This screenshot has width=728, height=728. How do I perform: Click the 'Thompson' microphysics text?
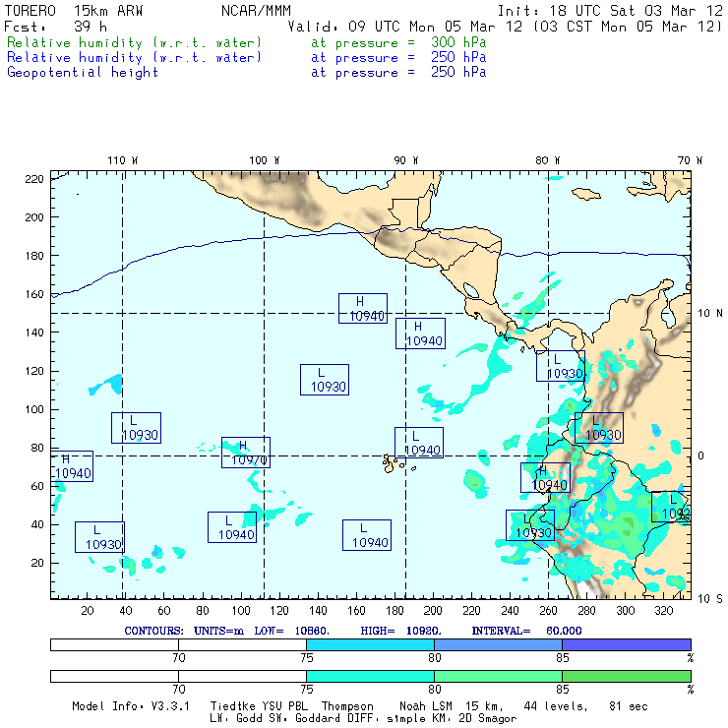point(347,706)
